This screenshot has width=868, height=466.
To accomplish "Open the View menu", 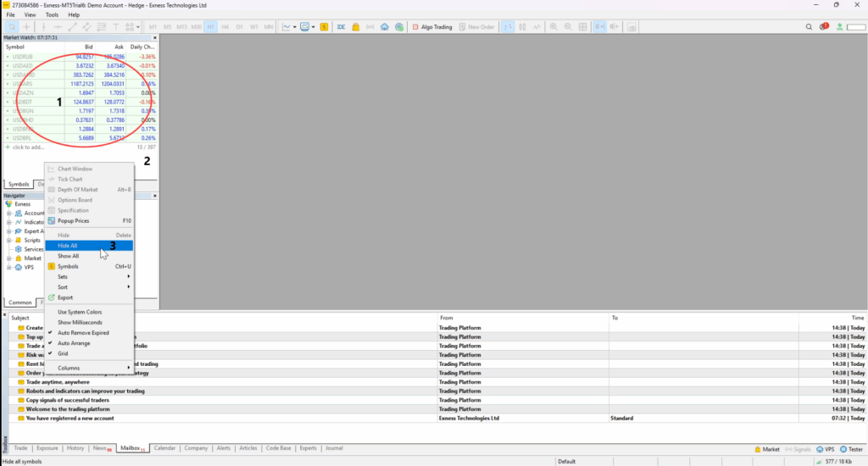I will [x=30, y=14].
